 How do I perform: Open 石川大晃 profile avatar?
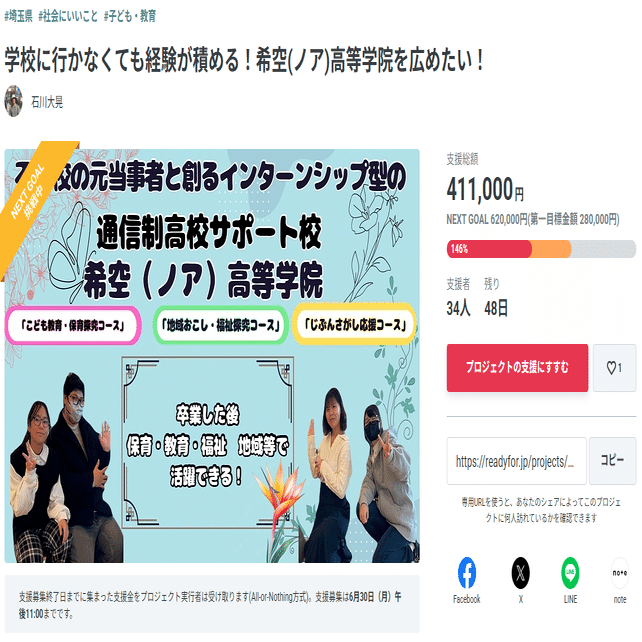pyautogui.click(x=14, y=101)
